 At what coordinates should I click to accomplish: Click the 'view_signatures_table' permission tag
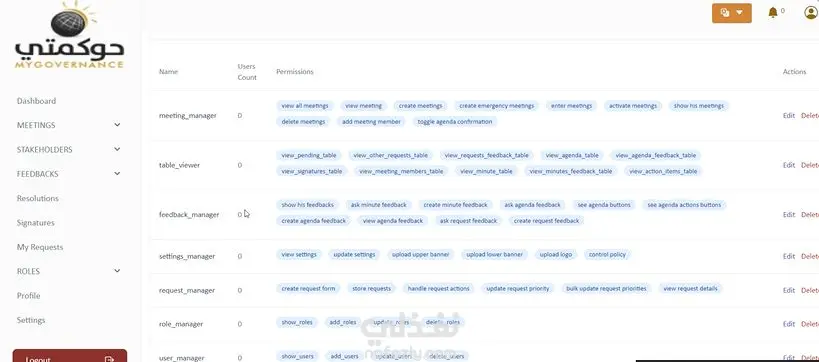pos(311,171)
